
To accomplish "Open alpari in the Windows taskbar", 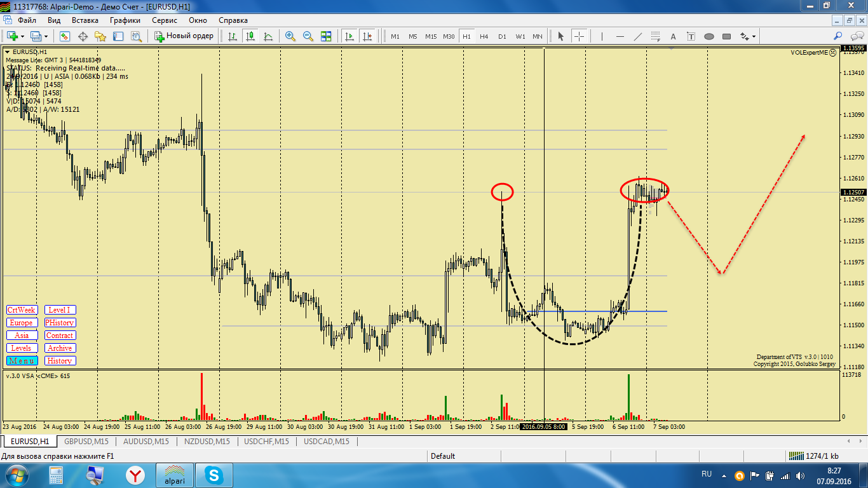I will [x=175, y=475].
